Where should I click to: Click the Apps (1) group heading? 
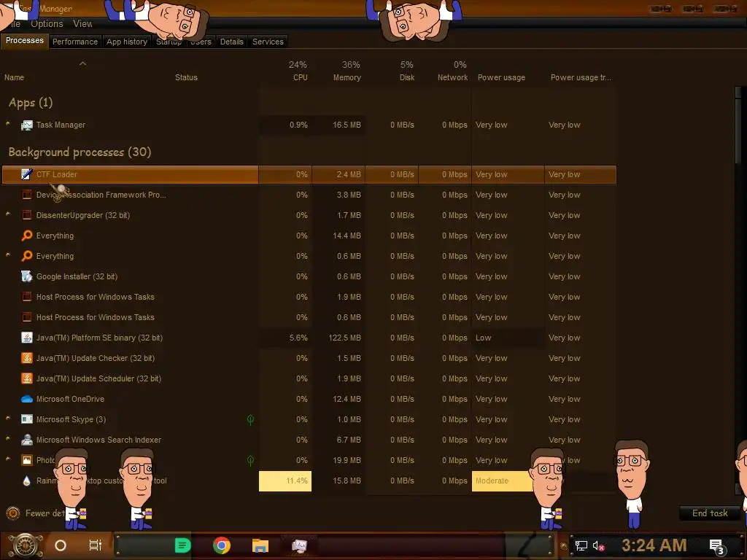pos(31,103)
